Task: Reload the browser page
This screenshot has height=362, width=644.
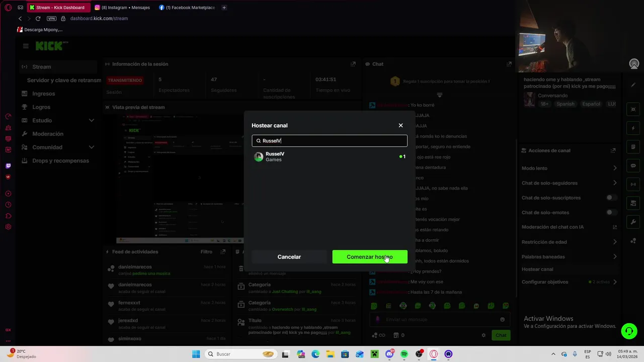Action: tap(38, 19)
